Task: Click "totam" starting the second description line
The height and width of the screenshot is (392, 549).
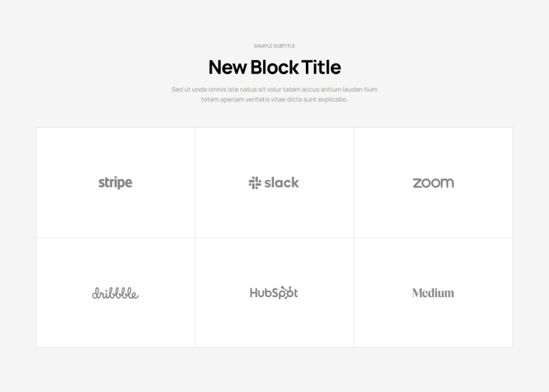Action: click(x=209, y=99)
